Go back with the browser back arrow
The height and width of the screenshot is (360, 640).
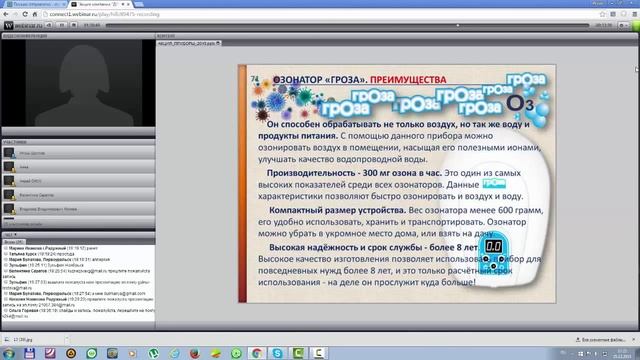[6, 14]
